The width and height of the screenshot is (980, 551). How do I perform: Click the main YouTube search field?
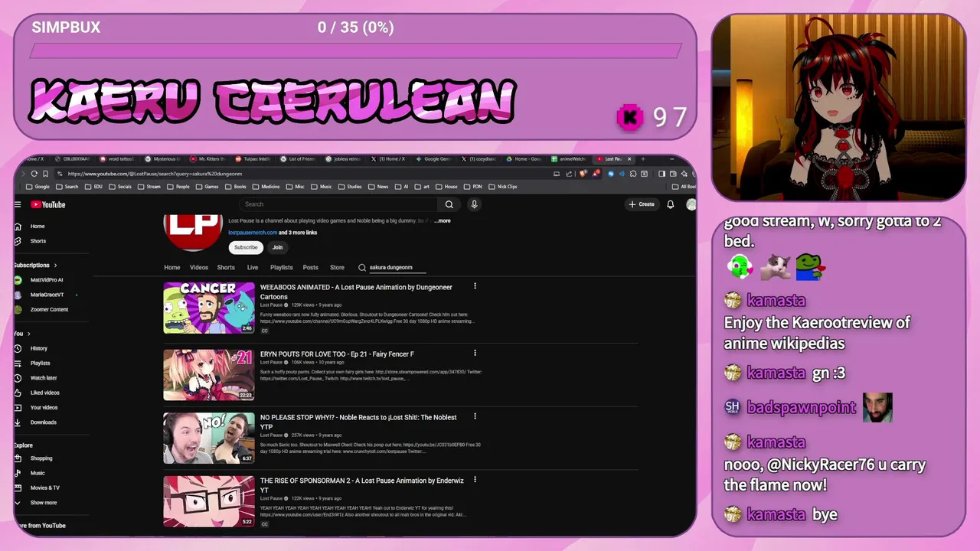click(x=338, y=204)
